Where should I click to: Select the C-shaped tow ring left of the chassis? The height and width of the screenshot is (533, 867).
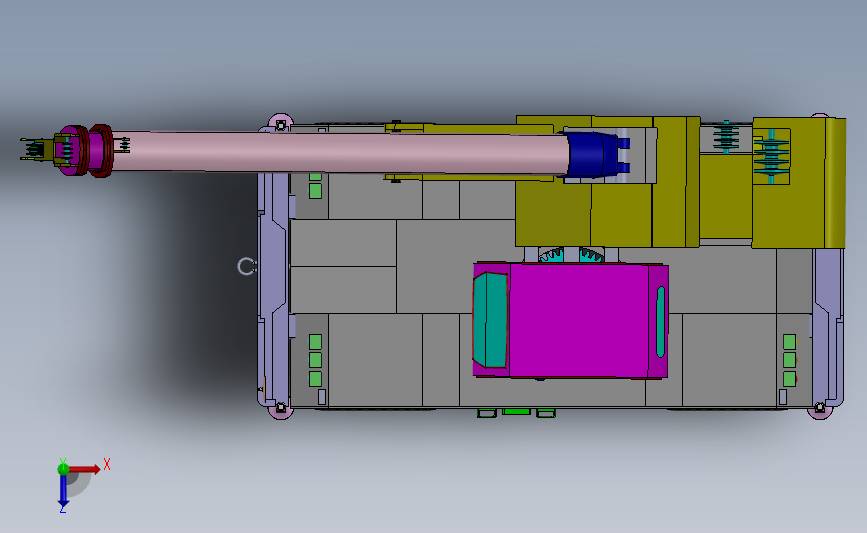(246, 266)
